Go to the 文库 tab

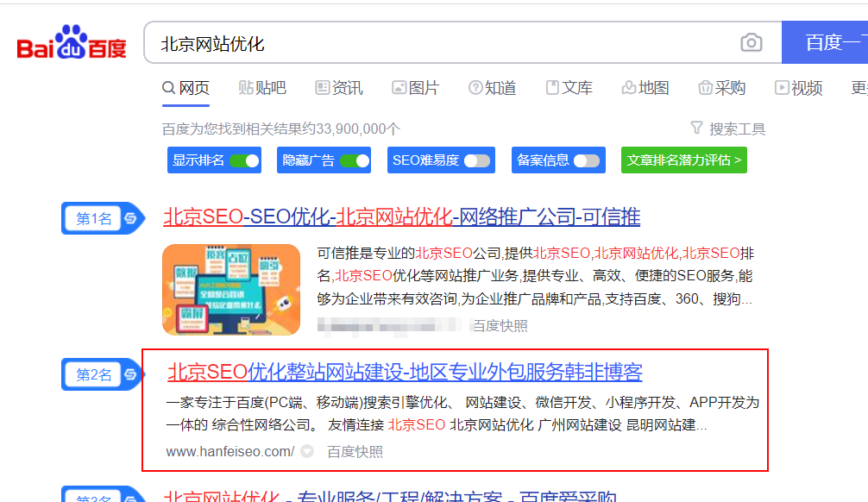coord(569,88)
